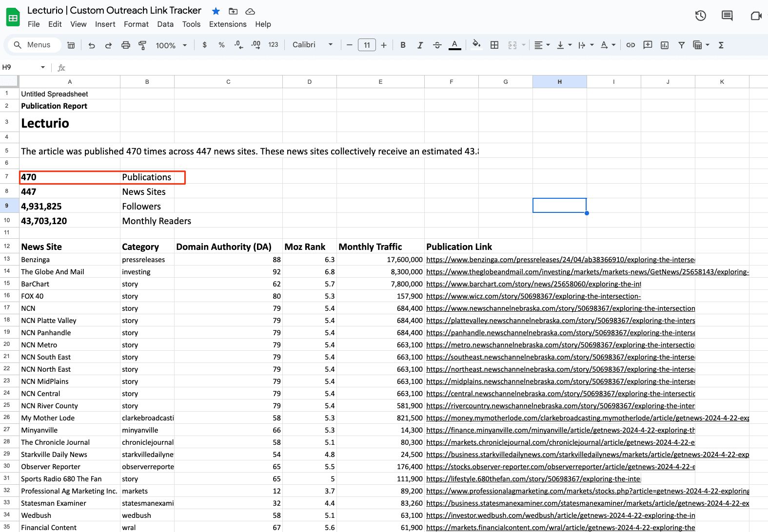This screenshot has width=768, height=532.
Task: Insert a comment from toolbar
Action: (x=648, y=45)
